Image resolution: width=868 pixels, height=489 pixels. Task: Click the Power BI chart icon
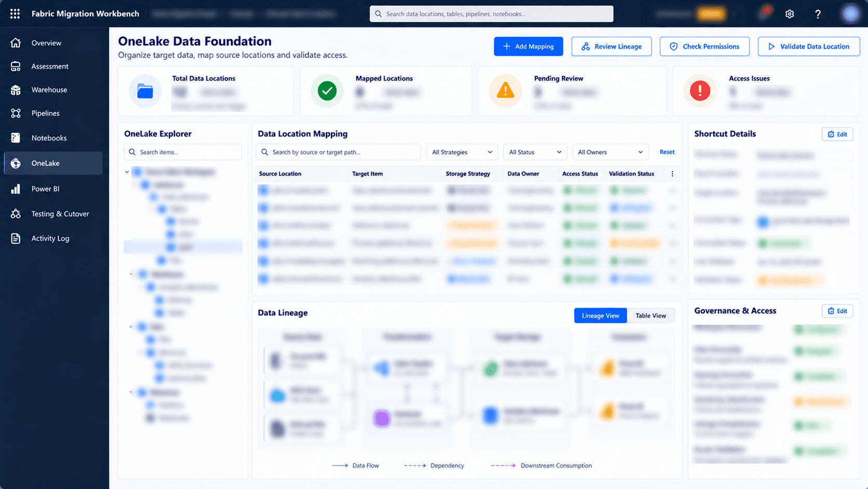(16, 189)
